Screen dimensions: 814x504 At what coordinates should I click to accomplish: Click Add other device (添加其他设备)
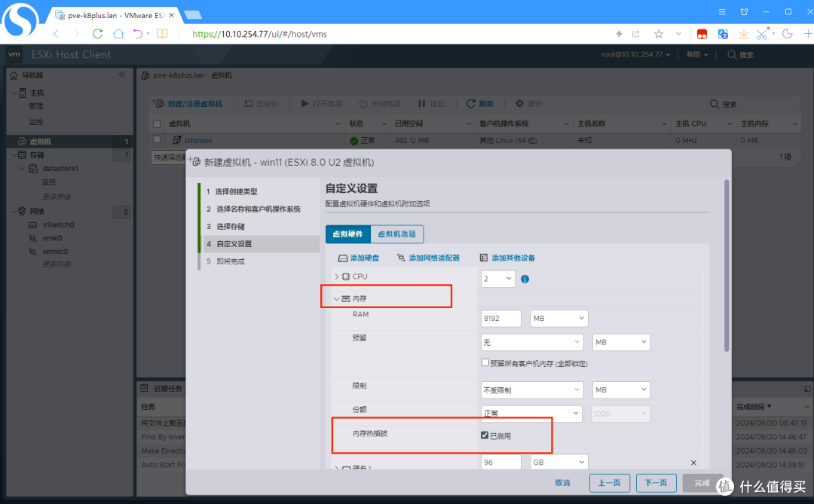click(x=507, y=258)
